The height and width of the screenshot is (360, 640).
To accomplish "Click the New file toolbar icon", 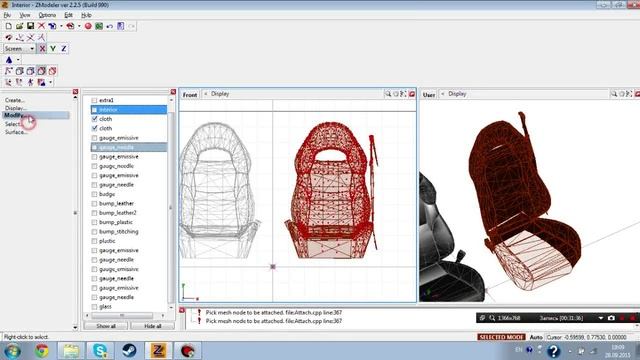I will coord(9,26).
